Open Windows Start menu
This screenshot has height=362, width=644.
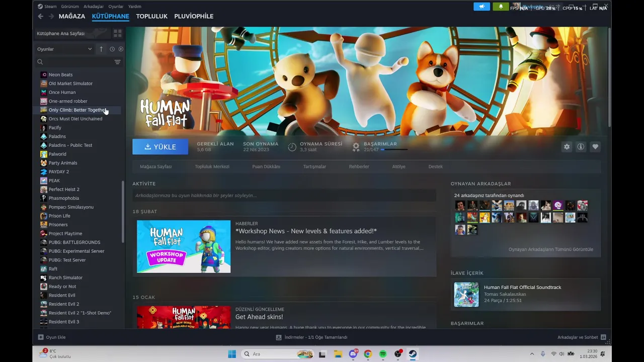[232, 354]
